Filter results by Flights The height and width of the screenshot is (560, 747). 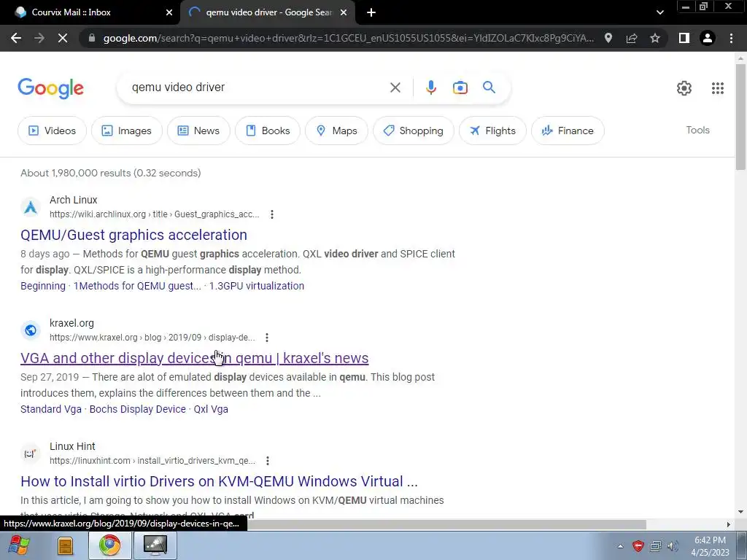[x=492, y=131]
